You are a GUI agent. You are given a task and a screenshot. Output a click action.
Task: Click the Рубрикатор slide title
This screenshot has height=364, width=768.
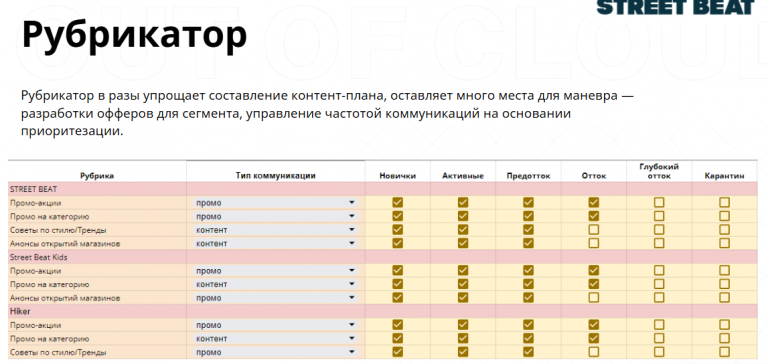134,36
